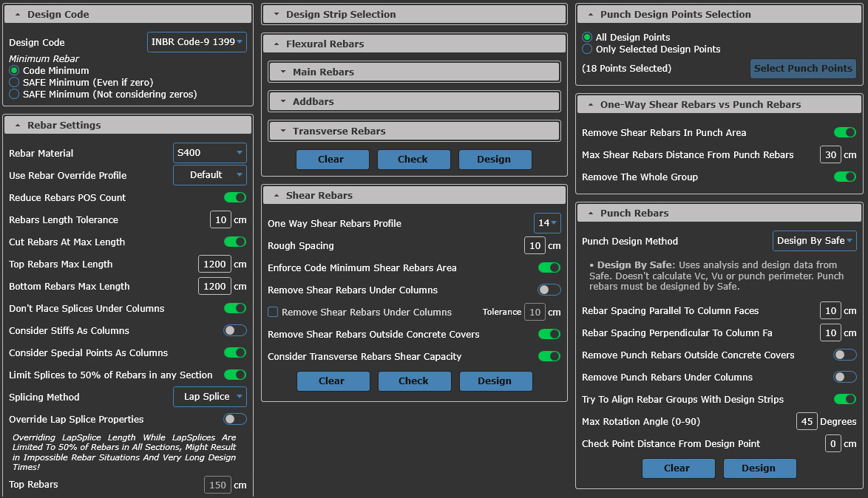Click Design button in Flexural Rebars
868x498 pixels.
point(495,160)
